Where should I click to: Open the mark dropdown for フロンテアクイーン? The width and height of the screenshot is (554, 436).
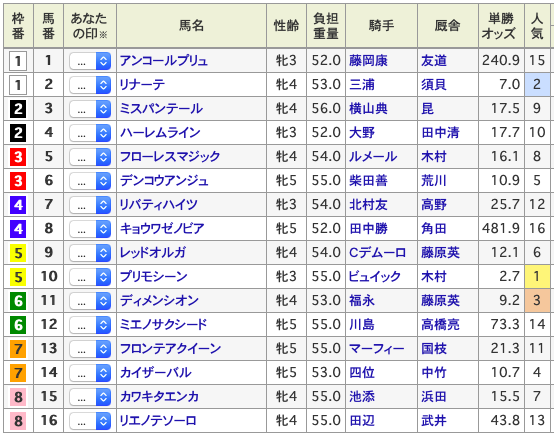click(x=90, y=349)
